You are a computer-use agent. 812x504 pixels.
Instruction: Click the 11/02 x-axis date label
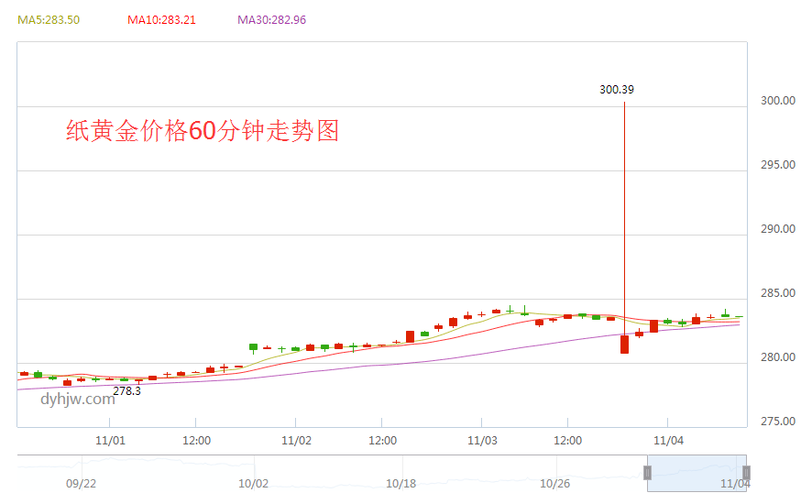tap(297, 441)
